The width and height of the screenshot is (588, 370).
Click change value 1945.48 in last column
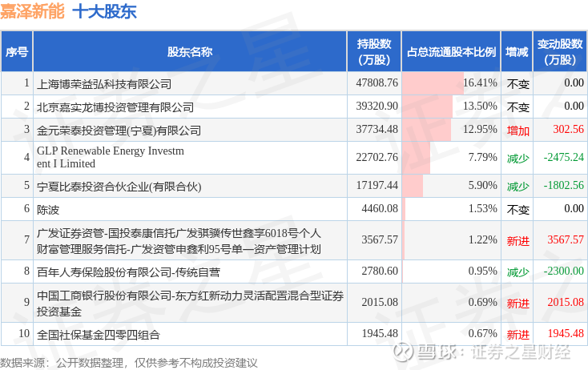tap(566, 333)
